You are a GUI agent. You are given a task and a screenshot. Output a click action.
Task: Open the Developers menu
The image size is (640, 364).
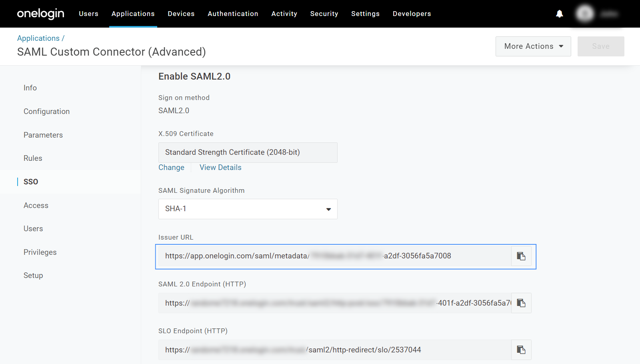click(412, 14)
